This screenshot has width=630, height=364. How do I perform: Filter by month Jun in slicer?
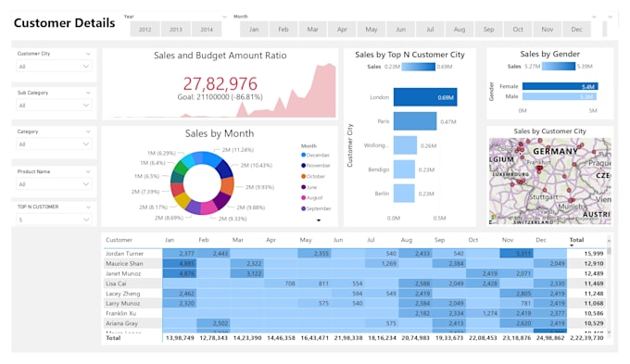coord(400,30)
